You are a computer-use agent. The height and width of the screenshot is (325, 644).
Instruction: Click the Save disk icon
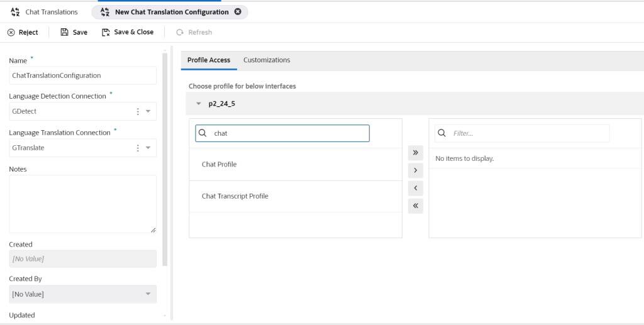[x=64, y=32]
